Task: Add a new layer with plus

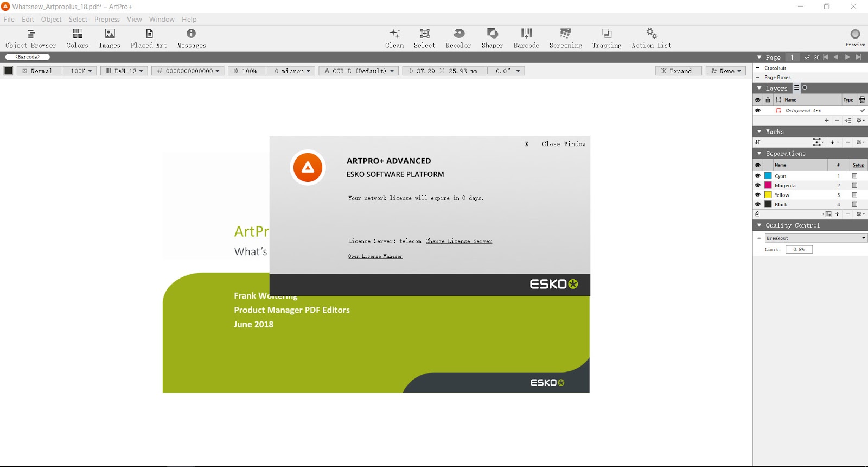Action: (827, 121)
